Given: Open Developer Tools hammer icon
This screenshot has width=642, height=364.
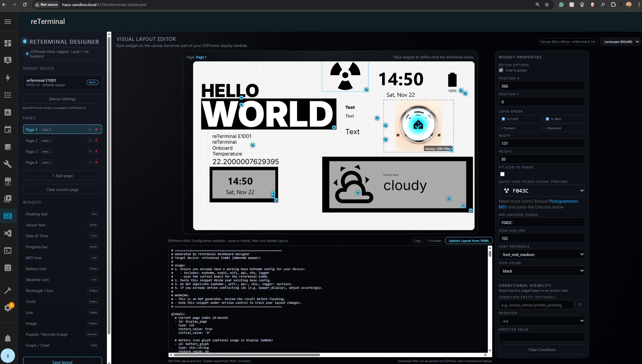Looking at the screenshot, I should tap(8, 290).
